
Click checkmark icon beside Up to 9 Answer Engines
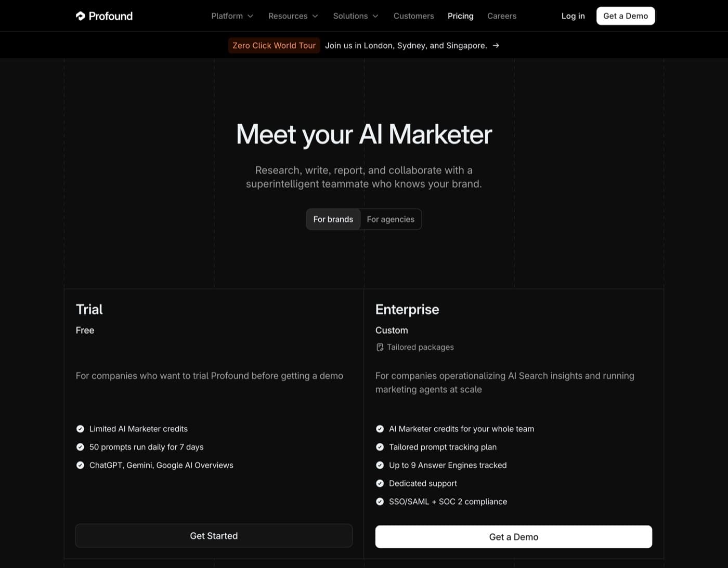pyautogui.click(x=380, y=465)
